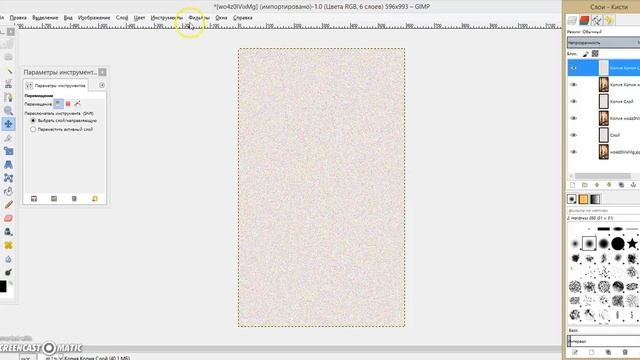
Task: Choose 'Переместить активный слой' radio option
Action: click(33, 129)
